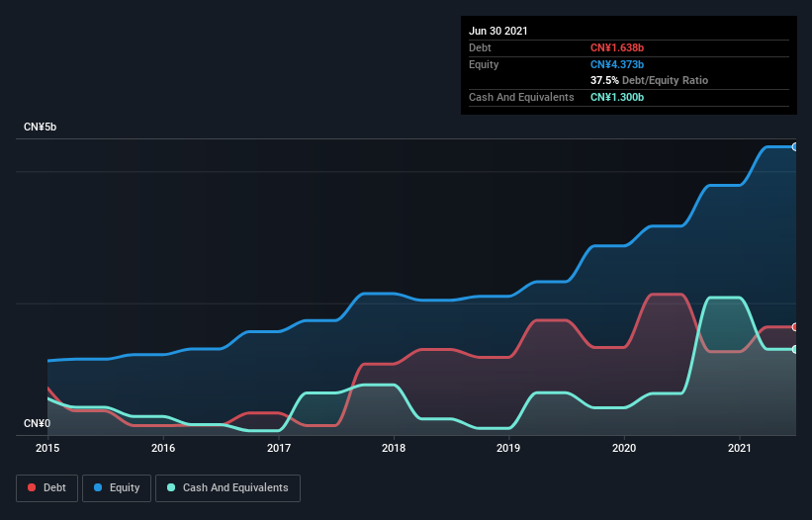Click the 37.5% Debt/Equity Ratio text

(x=650, y=80)
